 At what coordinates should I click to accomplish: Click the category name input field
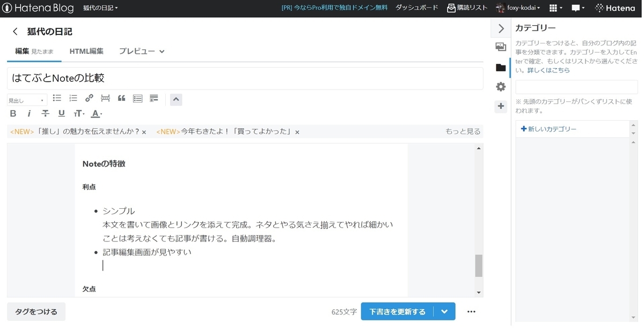pos(576,87)
